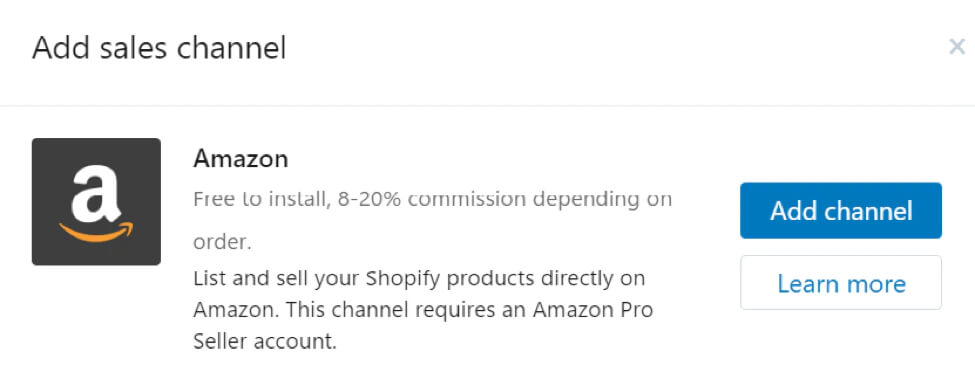Click the divider line under dialog title
The height and width of the screenshot is (379, 975).
tap(488, 106)
